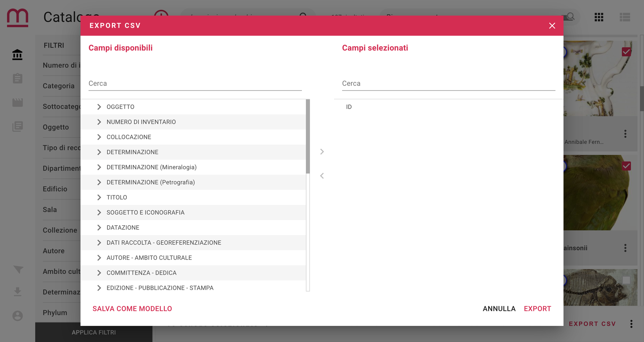This screenshot has height=342, width=644.
Task: Uncheck the green bird item checkbox
Action: point(626,166)
